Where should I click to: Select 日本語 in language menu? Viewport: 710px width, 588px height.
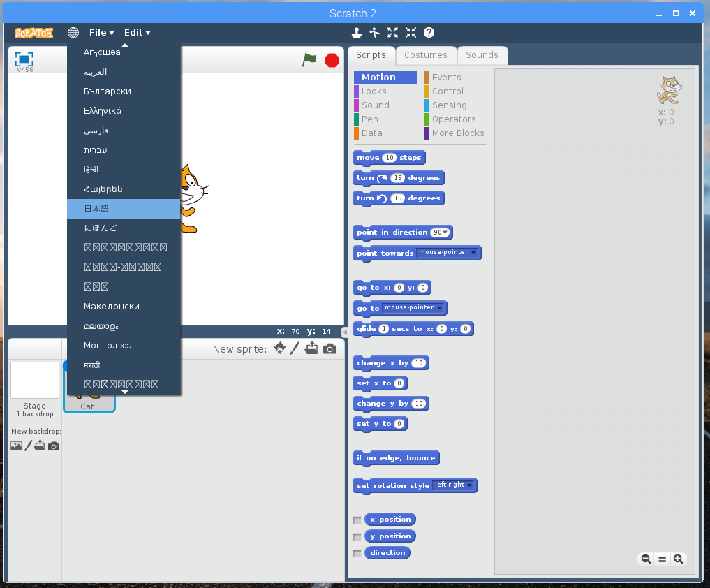124,209
